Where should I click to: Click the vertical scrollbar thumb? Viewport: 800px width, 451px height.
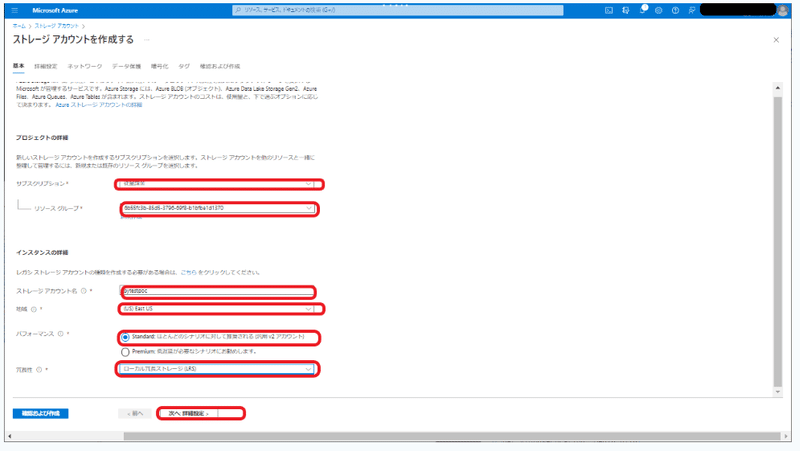tap(778, 241)
